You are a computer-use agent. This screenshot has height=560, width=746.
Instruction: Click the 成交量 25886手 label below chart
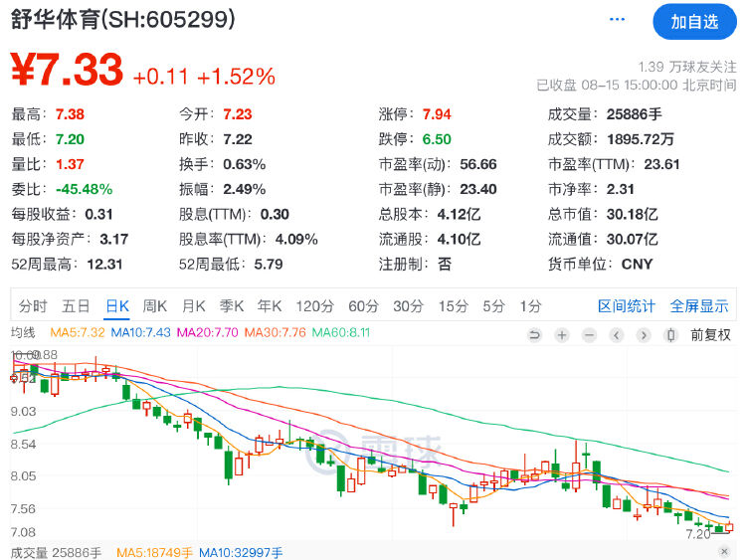click(x=56, y=553)
